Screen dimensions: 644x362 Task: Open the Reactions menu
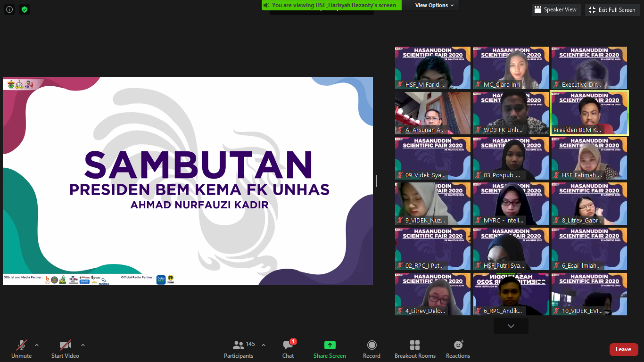pos(458,349)
